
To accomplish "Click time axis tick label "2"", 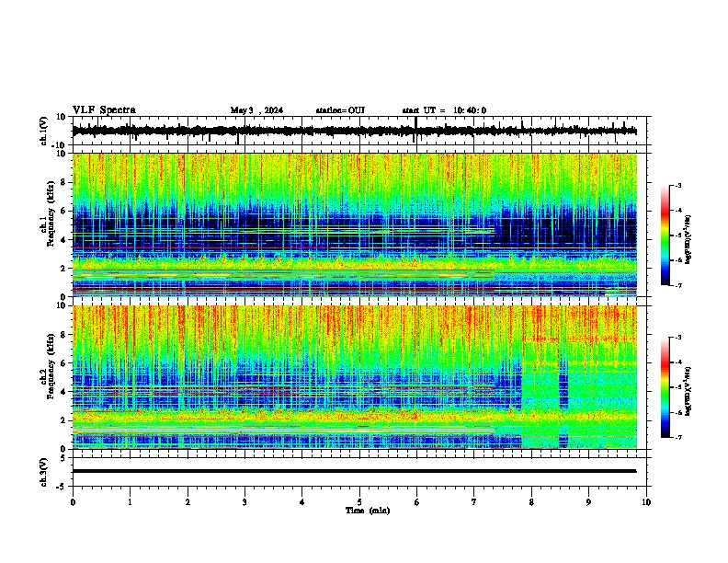I will pos(188,502).
